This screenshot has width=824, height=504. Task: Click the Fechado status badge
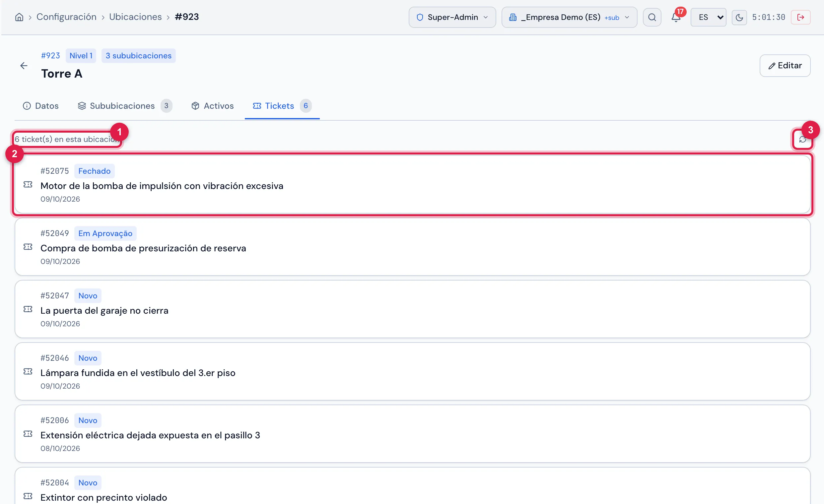point(94,171)
